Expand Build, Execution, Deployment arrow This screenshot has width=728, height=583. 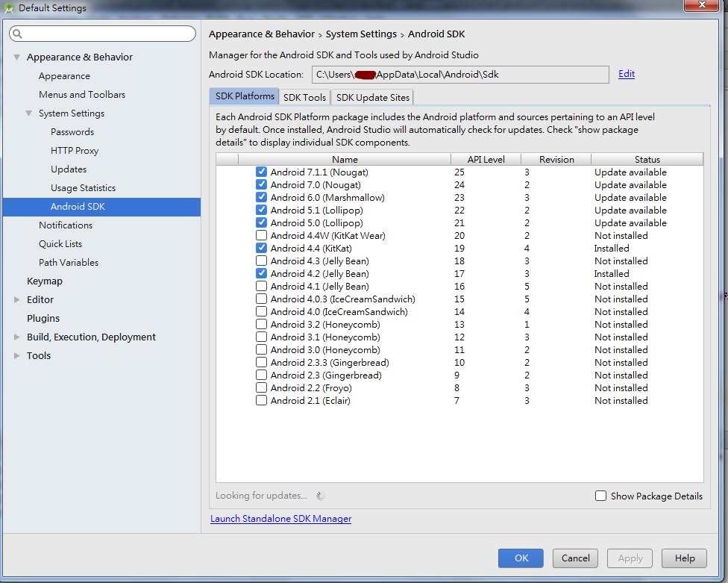pos(16,337)
